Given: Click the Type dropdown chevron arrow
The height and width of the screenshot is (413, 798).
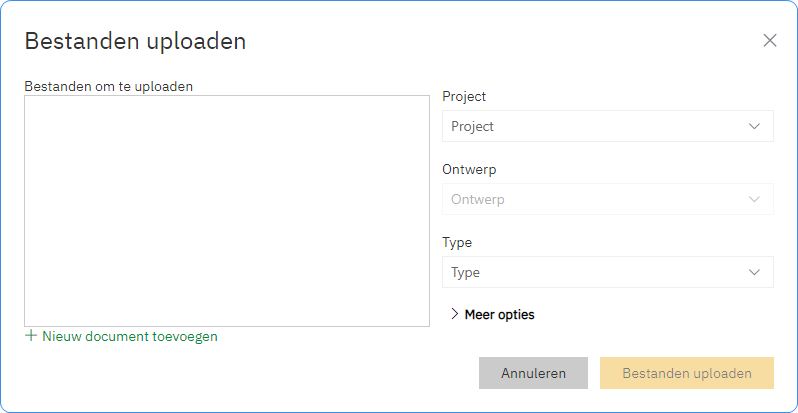Looking at the screenshot, I should tap(754, 272).
